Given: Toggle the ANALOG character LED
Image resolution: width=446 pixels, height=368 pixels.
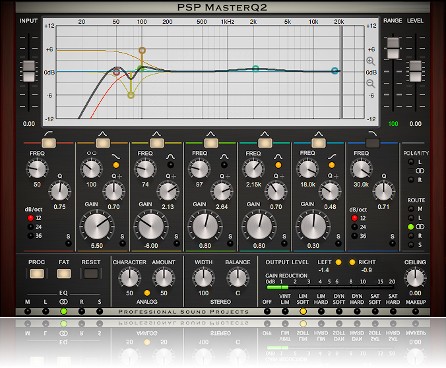Looking at the screenshot, I should click(x=147, y=293).
